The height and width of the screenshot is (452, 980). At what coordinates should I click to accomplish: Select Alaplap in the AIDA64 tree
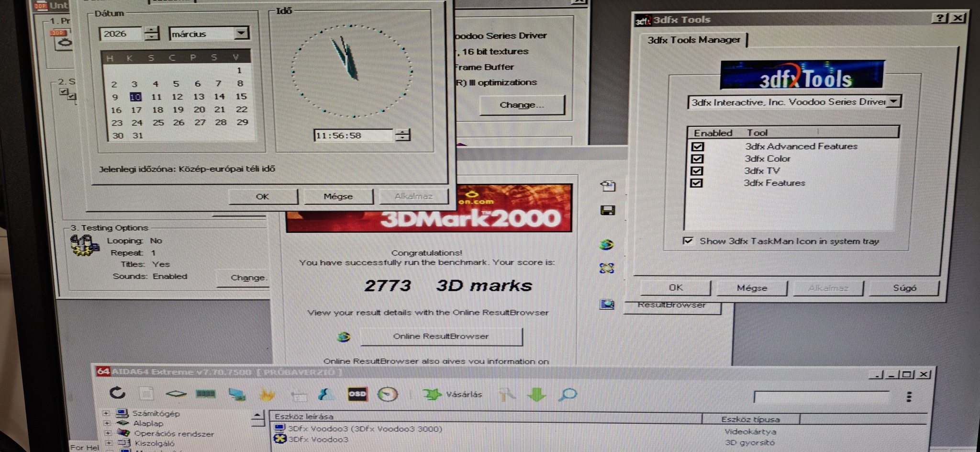pyautogui.click(x=148, y=423)
